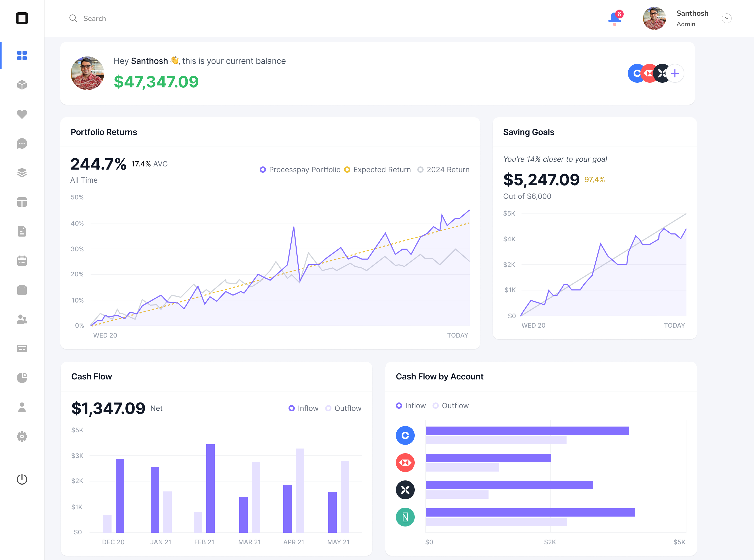Select the calendar icon in sidebar
The width and height of the screenshot is (754, 560).
click(22, 261)
